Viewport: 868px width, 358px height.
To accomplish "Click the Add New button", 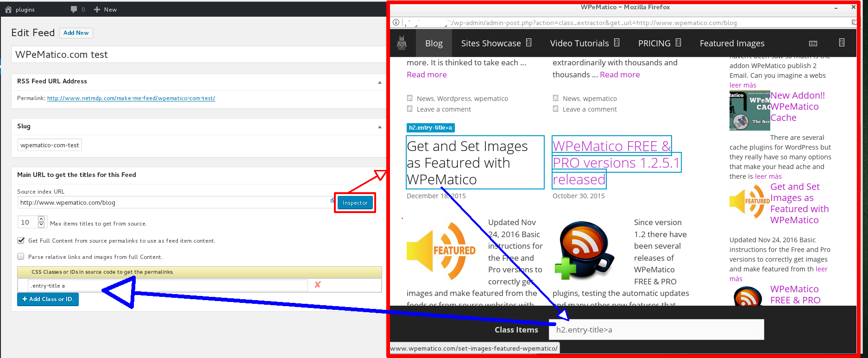I will tap(76, 33).
